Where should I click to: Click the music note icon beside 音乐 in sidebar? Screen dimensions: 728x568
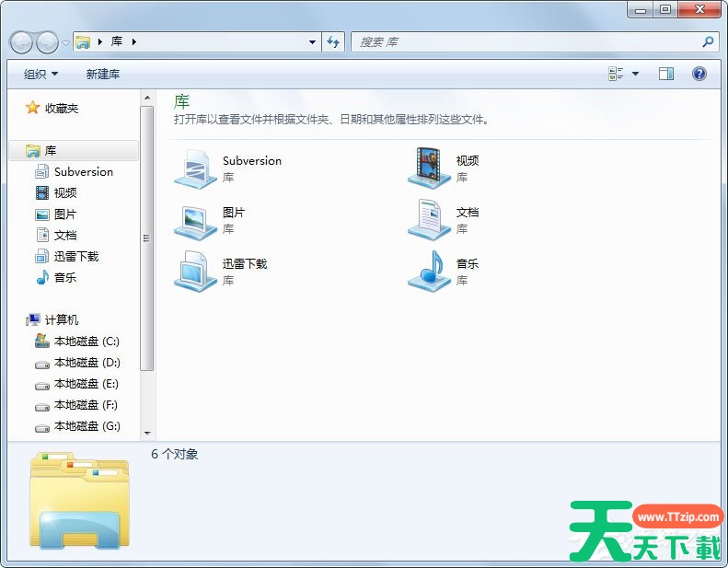42,277
